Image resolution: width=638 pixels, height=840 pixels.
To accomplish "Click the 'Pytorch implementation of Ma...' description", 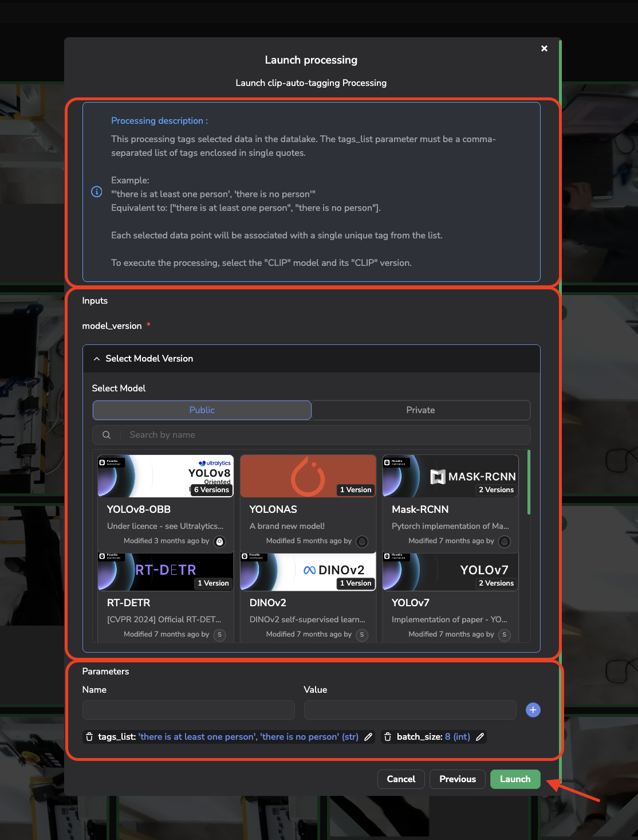I will (451, 526).
